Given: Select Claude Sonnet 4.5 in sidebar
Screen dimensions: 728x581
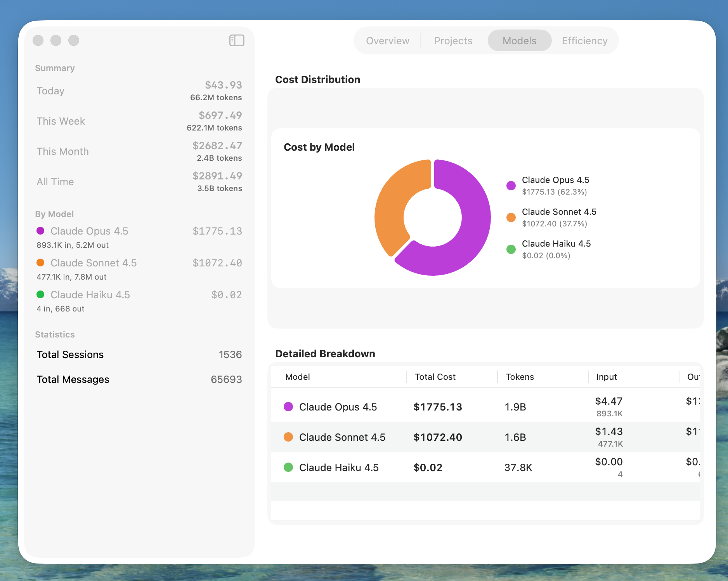Looking at the screenshot, I should pos(94,263).
